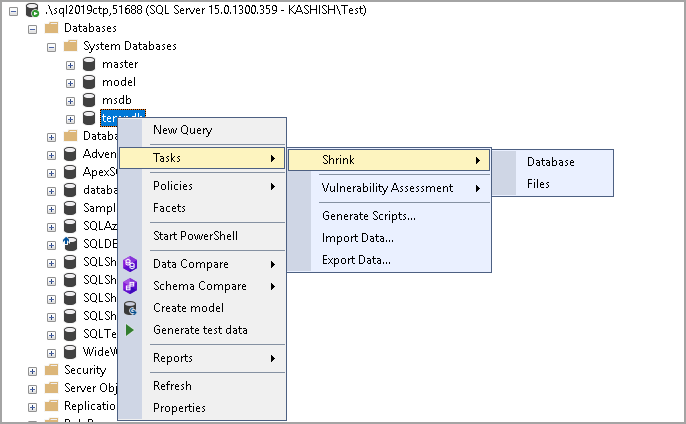Click the Data Compare icon in context menu

(x=130, y=264)
